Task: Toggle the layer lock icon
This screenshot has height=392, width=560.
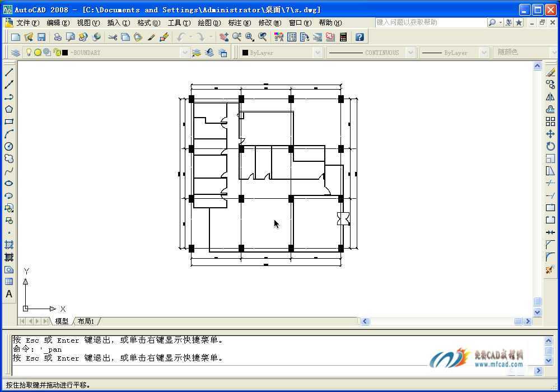Action: (57, 53)
